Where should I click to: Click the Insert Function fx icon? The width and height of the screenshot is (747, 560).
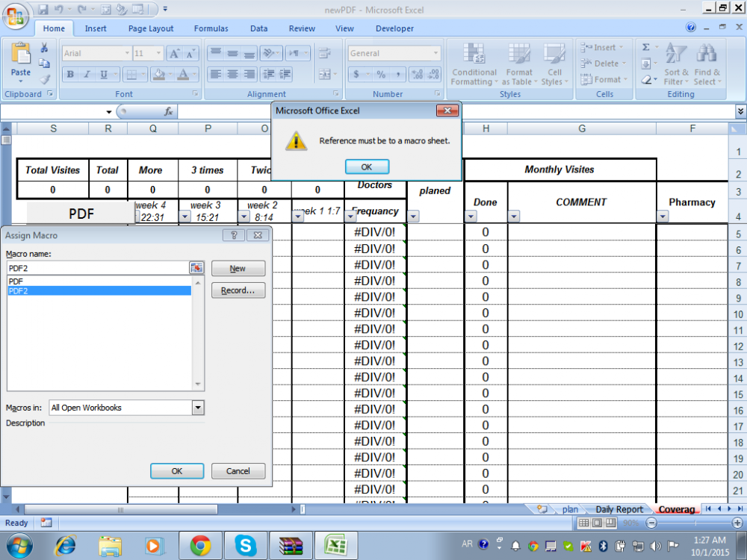click(x=168, y=111)
